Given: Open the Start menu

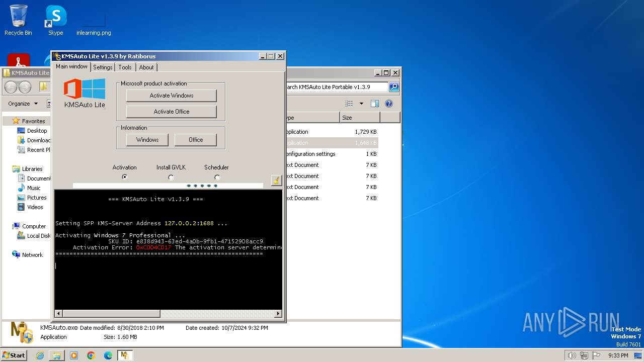Looking at the screenshot, I should tap(14, 355).
